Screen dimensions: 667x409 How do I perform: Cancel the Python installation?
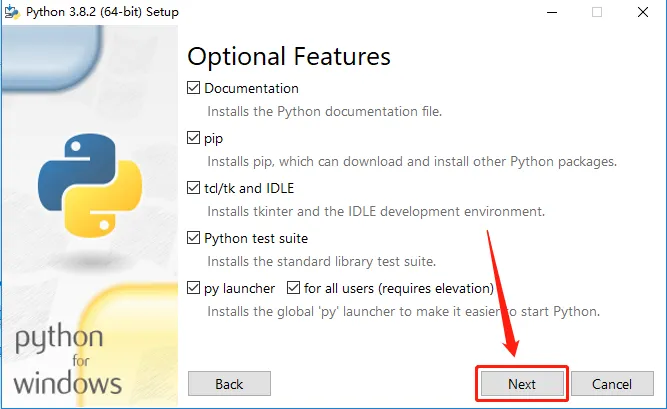612,384
